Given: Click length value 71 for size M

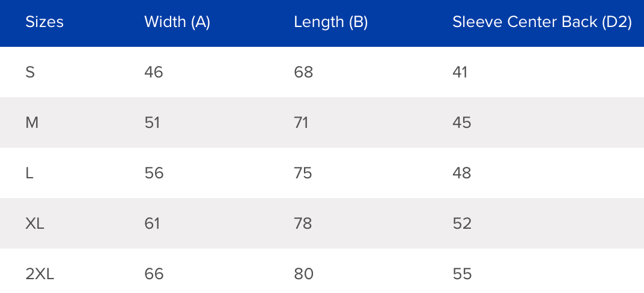Looking at the screenshot, I should [x=301, y=123].
